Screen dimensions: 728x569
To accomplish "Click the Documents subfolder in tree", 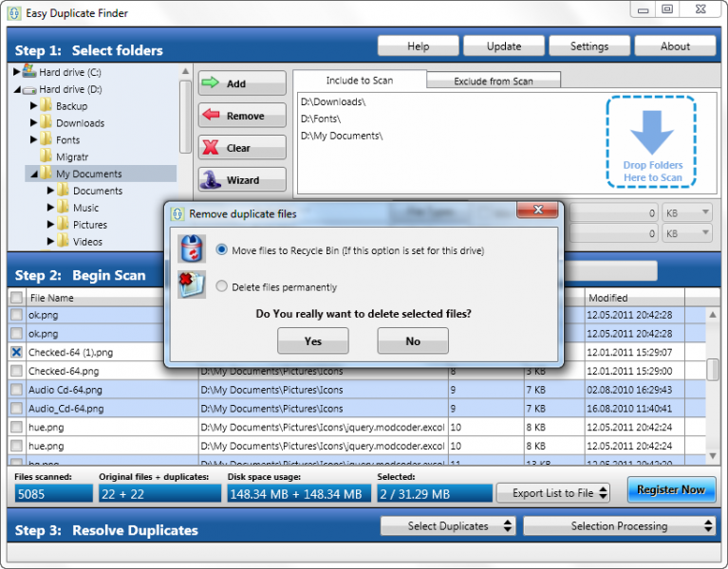I will (x=98, y=191).
